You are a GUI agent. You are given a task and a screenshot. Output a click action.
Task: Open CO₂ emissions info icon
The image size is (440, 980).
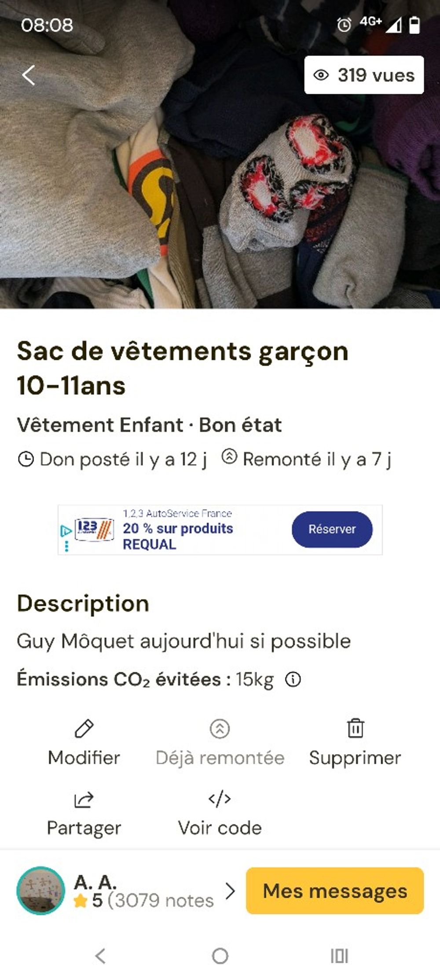pyautogui.click(x=293, y=679)
